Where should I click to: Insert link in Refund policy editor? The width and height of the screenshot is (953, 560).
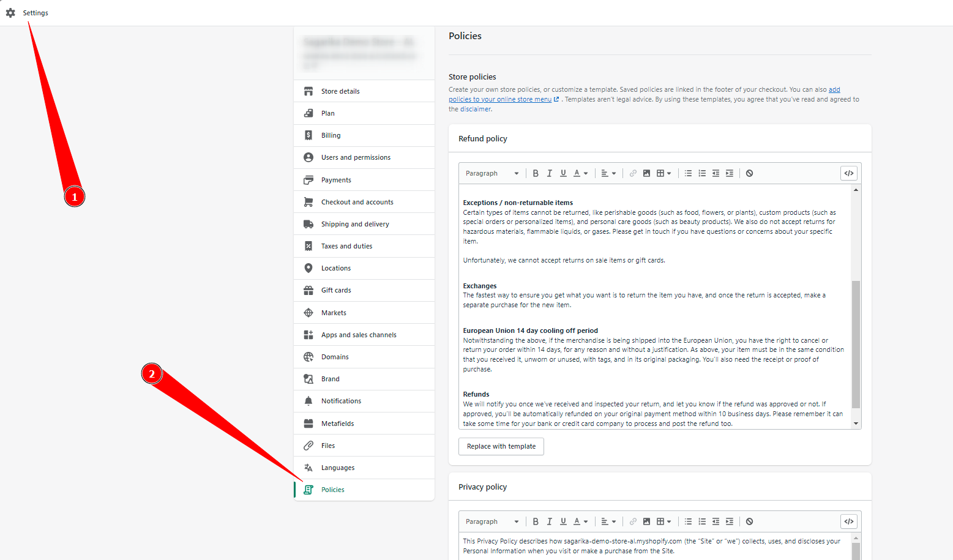click(x=633, y=173)
